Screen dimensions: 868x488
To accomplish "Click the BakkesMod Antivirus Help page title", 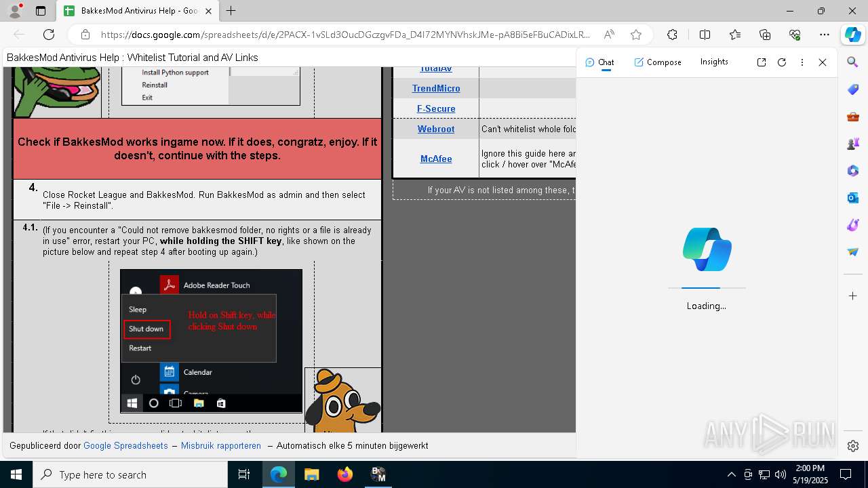I will coord(132,58).
